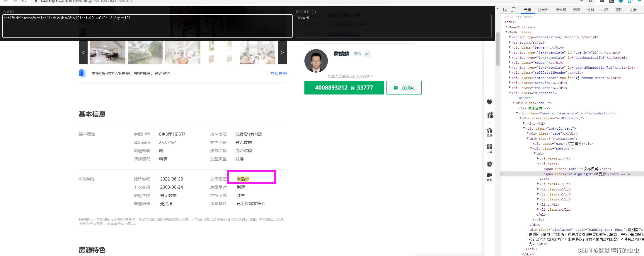644x256 pixels.
Task: Click the agent profile photo
Action: 316,61
